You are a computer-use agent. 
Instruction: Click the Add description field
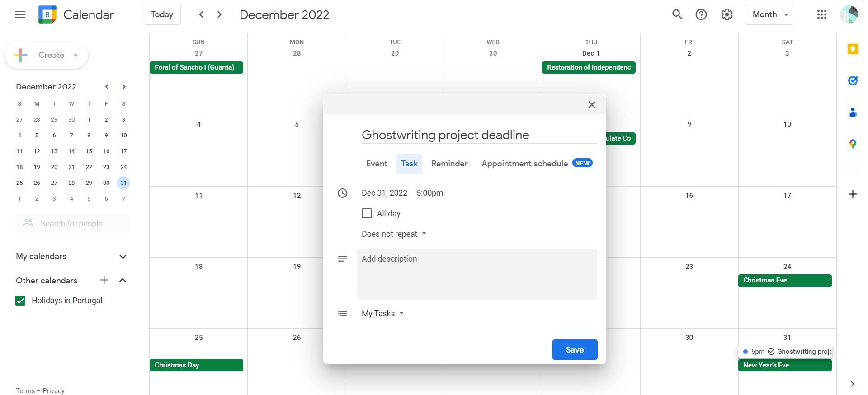coord(477,274)
